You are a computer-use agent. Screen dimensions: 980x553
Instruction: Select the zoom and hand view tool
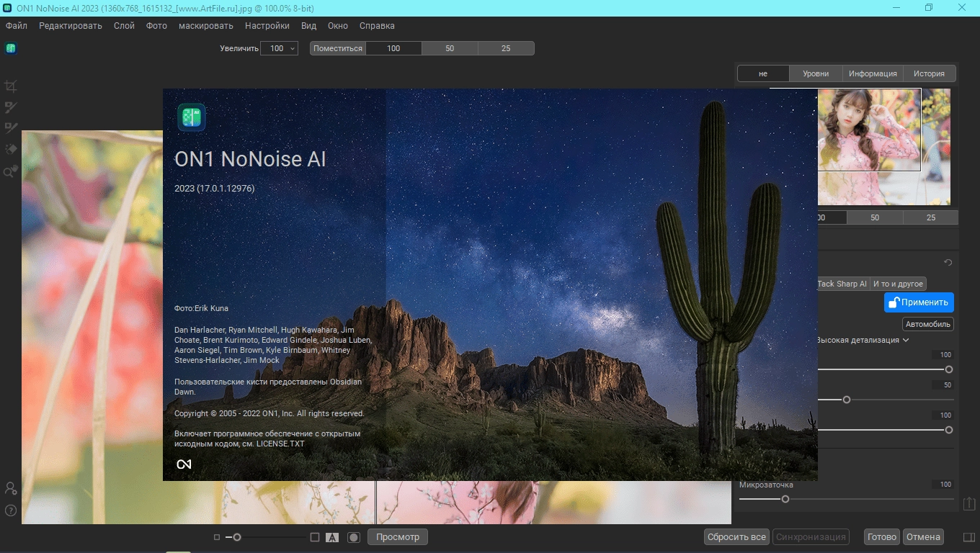tap(11, 171)
